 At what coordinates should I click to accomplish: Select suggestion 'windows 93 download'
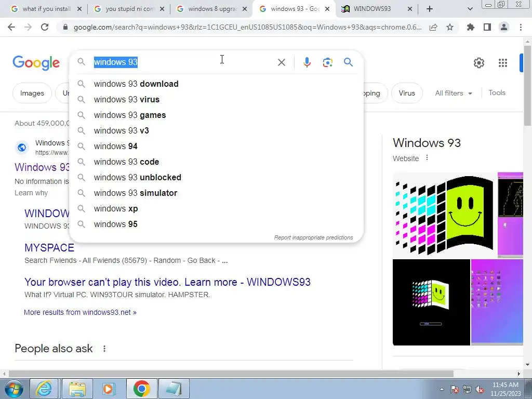pos(216,84)
